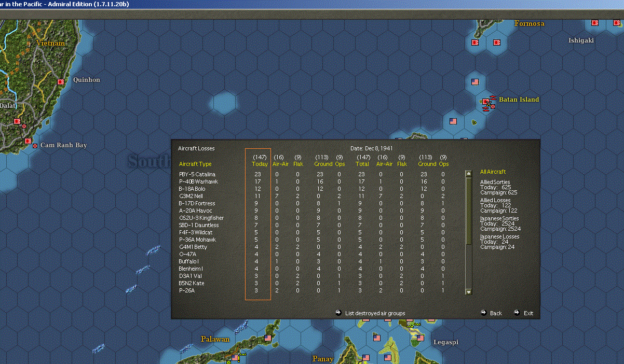
Task: Click the losses list scrollbar up arrow
Action: point(468,174)
